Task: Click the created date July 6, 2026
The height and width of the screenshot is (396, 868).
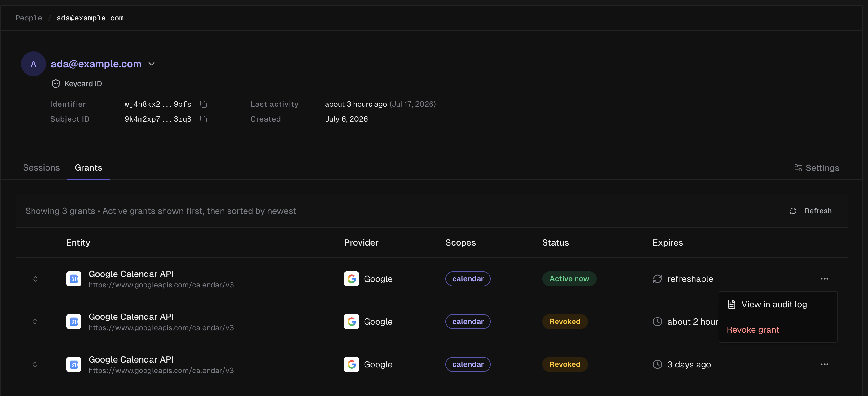Action: pos(346,119)
